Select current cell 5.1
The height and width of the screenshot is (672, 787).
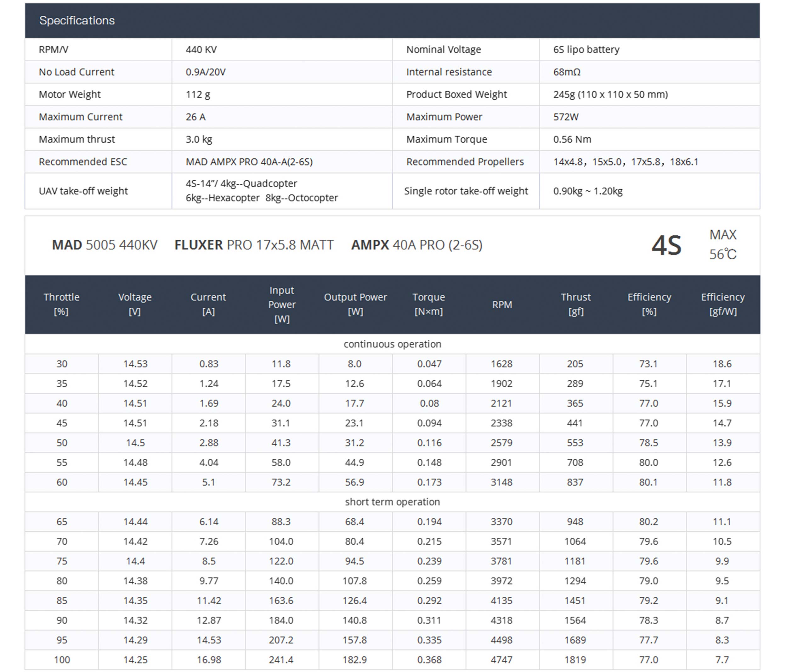[208, 482]
